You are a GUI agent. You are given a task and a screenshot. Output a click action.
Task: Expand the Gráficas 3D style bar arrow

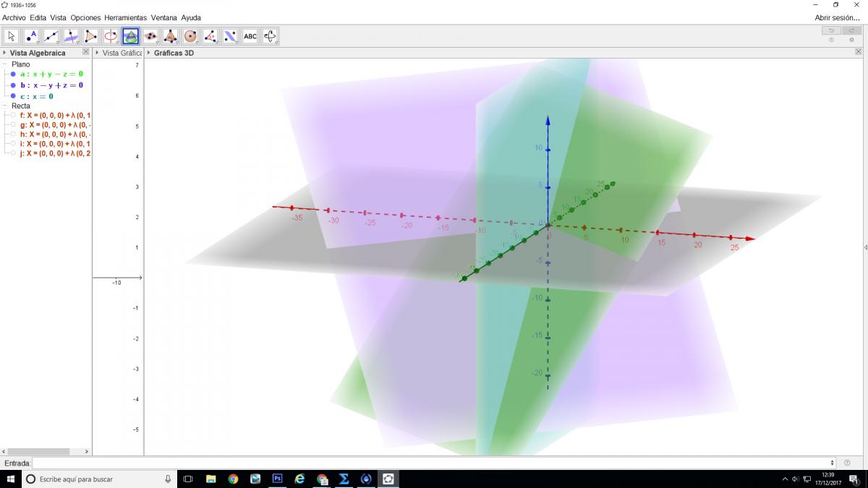[149, 53]
